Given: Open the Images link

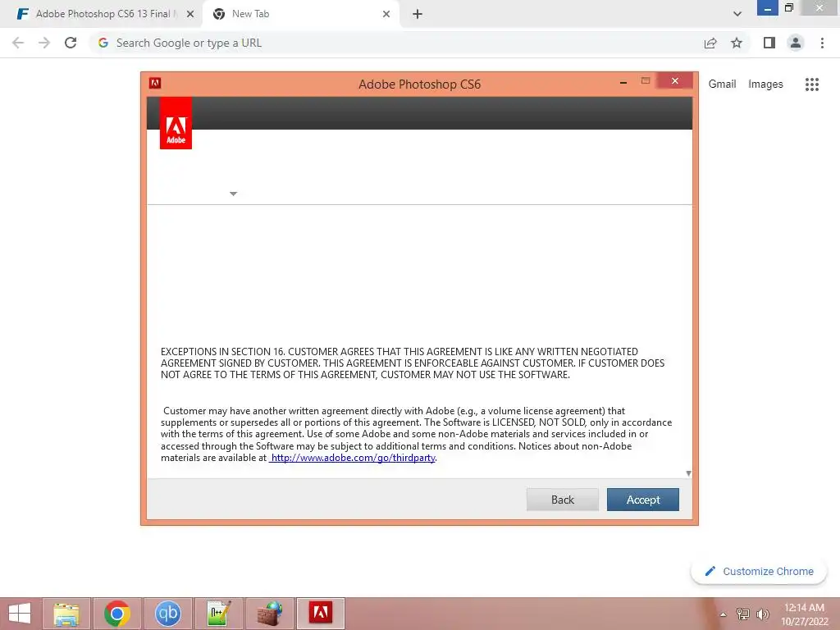Looking at the screenshot, I should point(765,84).
